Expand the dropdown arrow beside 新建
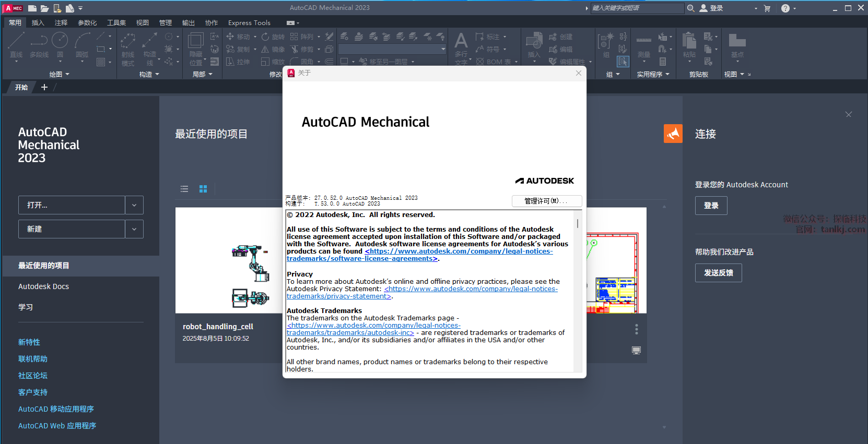This screenshot has height=444, width=868. click(134, 229)
